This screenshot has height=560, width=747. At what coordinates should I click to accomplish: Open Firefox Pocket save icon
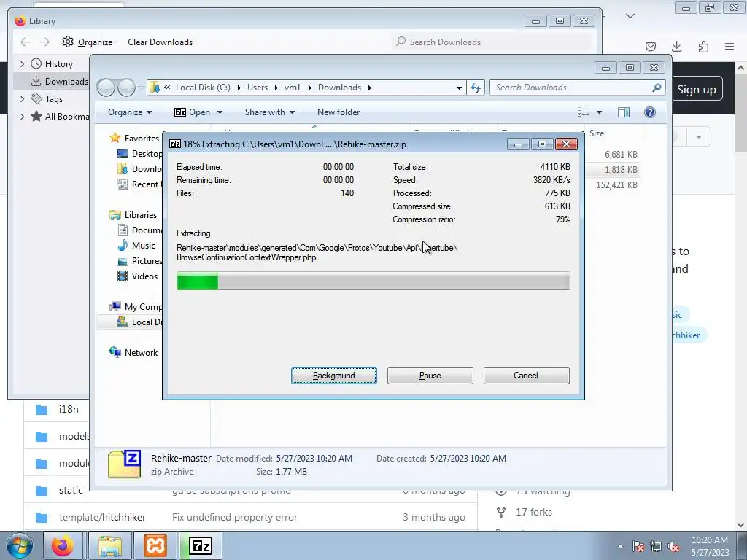coord(651,47)
